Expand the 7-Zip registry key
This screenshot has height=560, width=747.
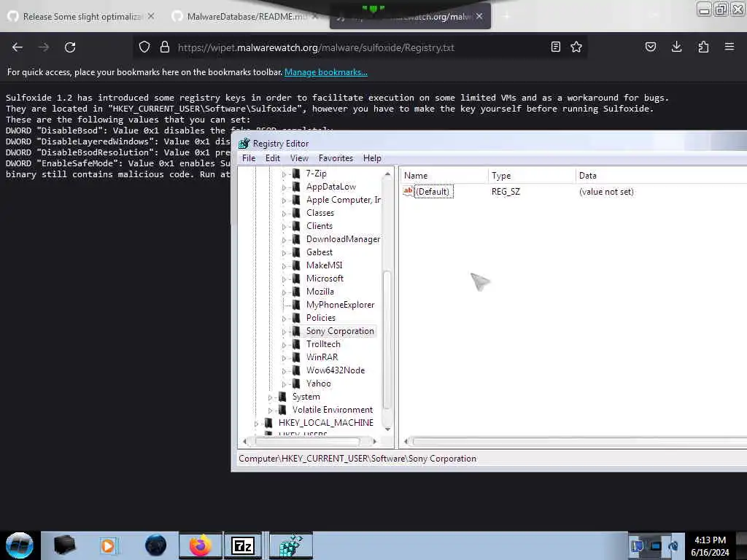[284, 174]
